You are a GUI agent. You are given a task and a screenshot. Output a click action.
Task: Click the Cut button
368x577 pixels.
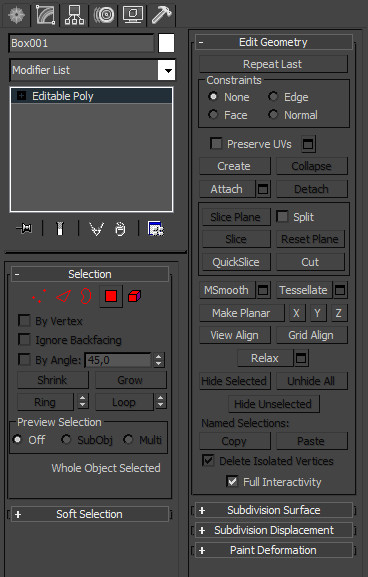(x=310, y=262)
